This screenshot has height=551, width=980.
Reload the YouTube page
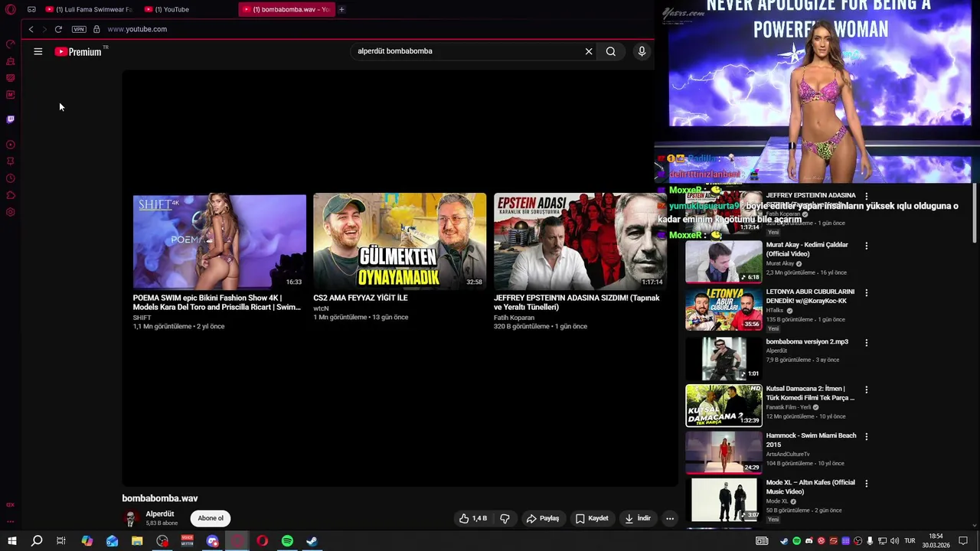(58, 29)
